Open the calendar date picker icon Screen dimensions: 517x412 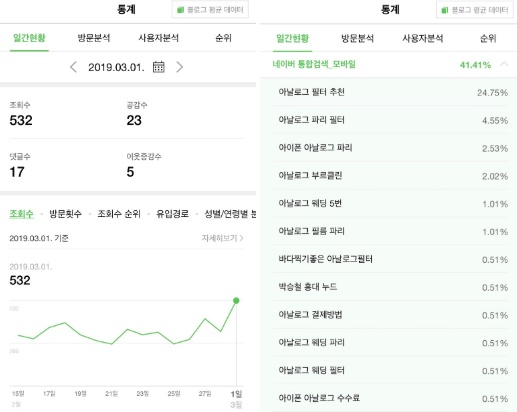point(159,67)
